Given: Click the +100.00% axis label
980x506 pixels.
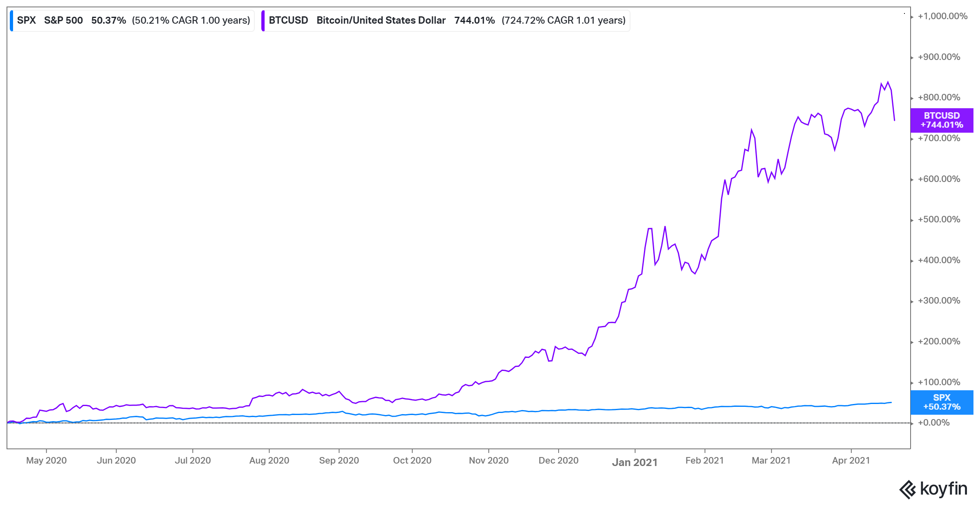Looking at the screenshot, I should [939, 382].
